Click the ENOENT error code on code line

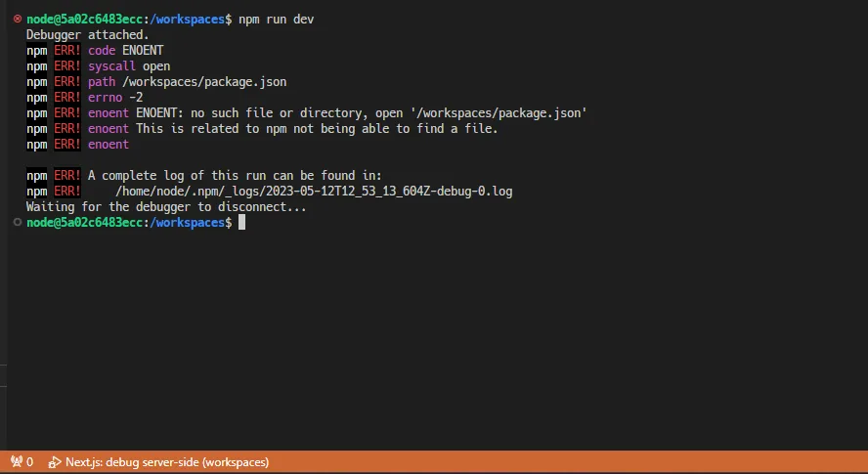pyautogui.click(x=143, y=51)
